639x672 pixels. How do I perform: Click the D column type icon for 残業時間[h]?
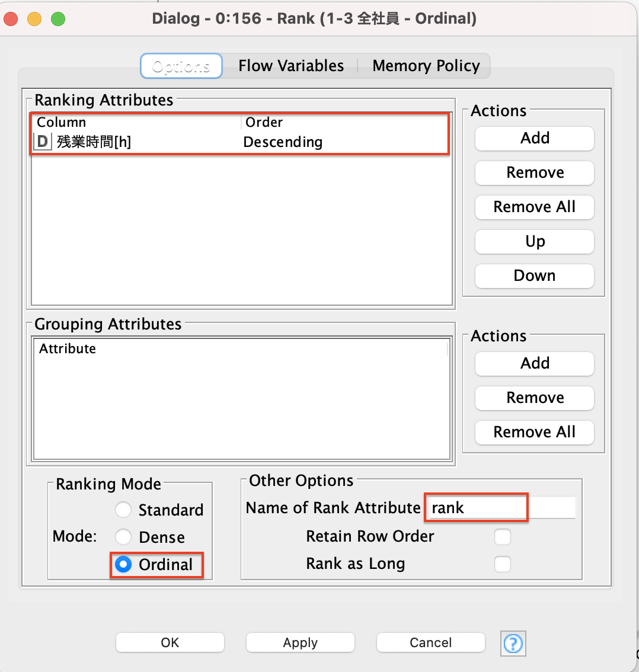(43, 142)
